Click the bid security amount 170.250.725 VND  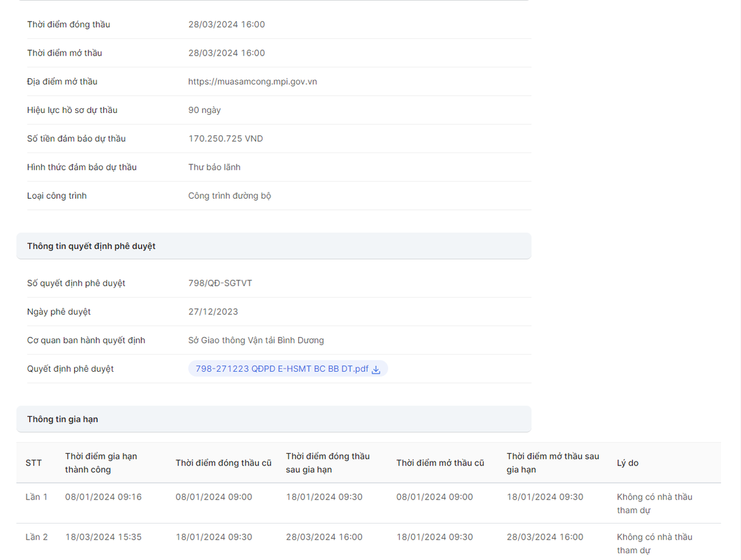225,139
